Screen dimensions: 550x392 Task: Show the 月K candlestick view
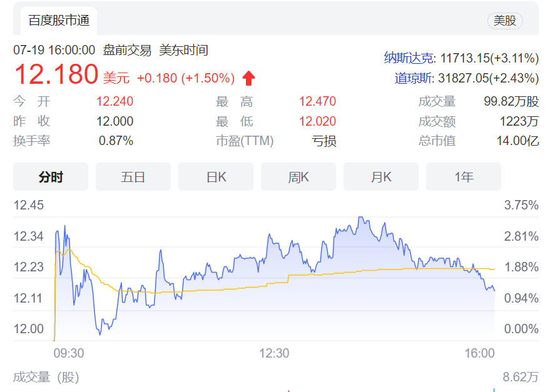(381, 177)
